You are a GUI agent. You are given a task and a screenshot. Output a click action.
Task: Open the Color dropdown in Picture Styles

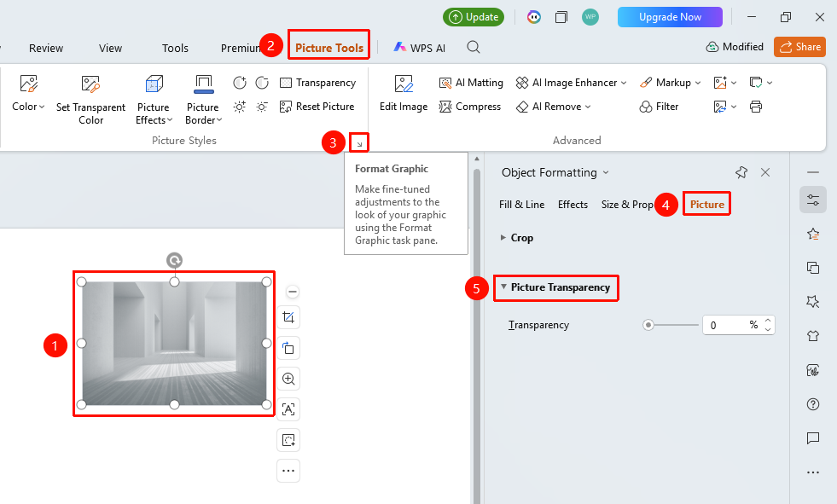(x=28, y=92)
